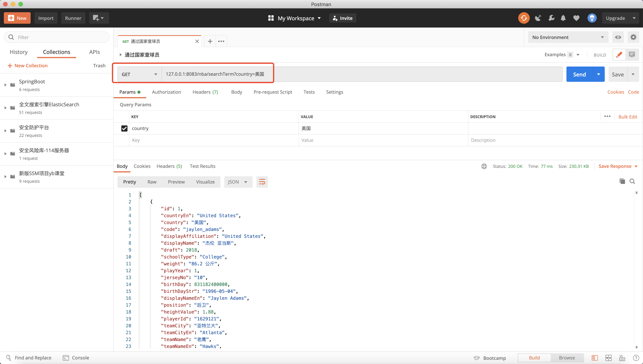Open Save Response dropdown
The width and height of the screenshot is (643, 364).
tap(618, 166)
